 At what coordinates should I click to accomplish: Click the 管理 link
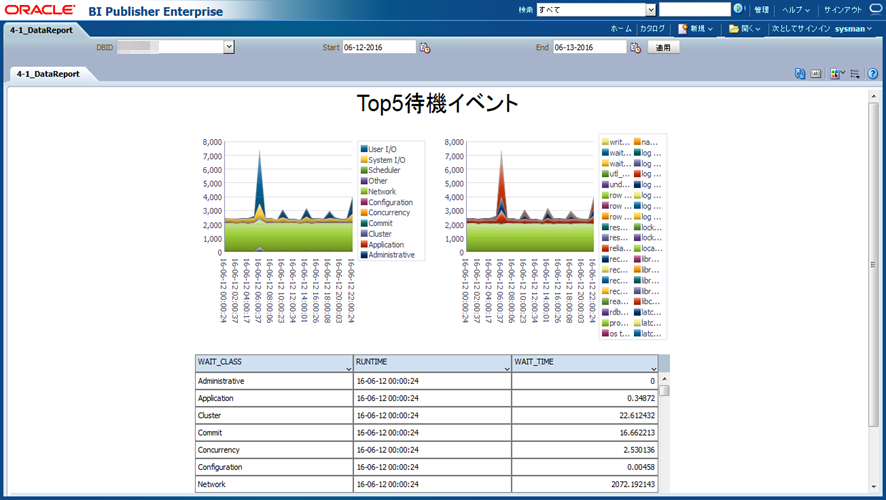[x=762, y=10]
